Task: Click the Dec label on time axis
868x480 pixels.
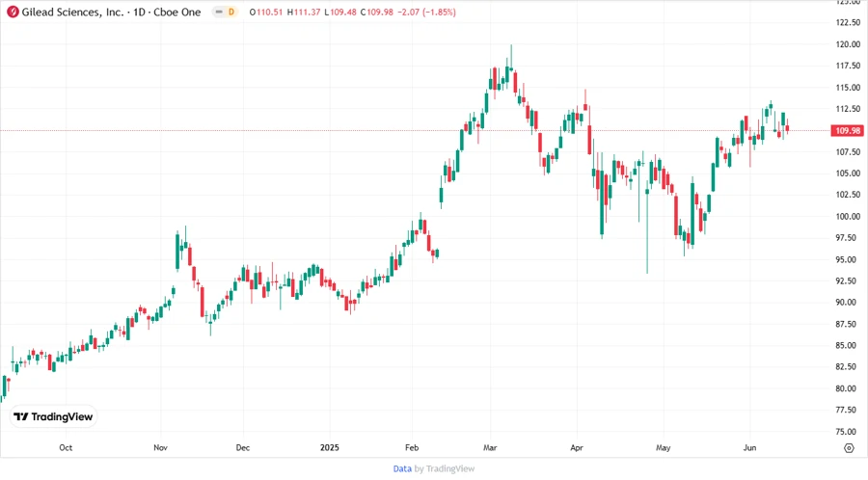Action: click(x=242, y=448)
